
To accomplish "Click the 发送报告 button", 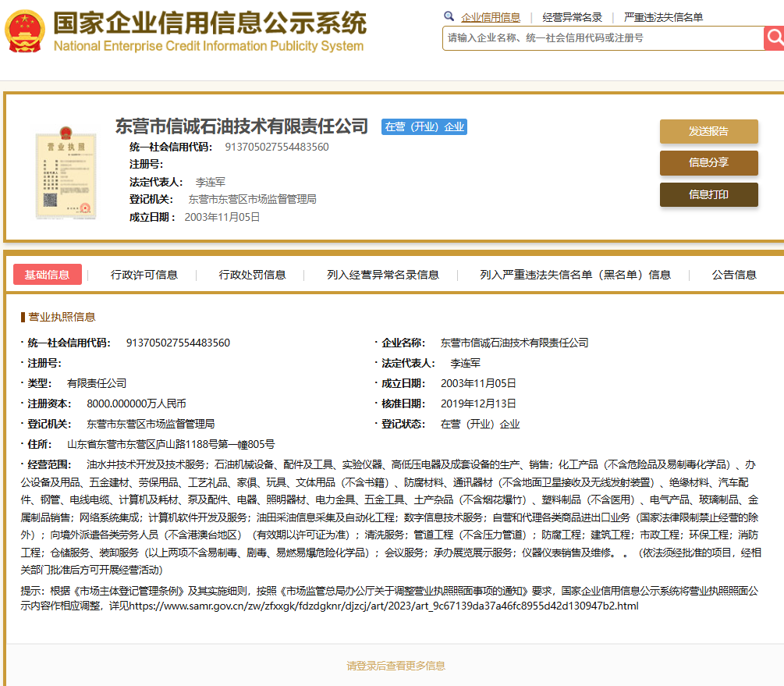I will (708, 131).
